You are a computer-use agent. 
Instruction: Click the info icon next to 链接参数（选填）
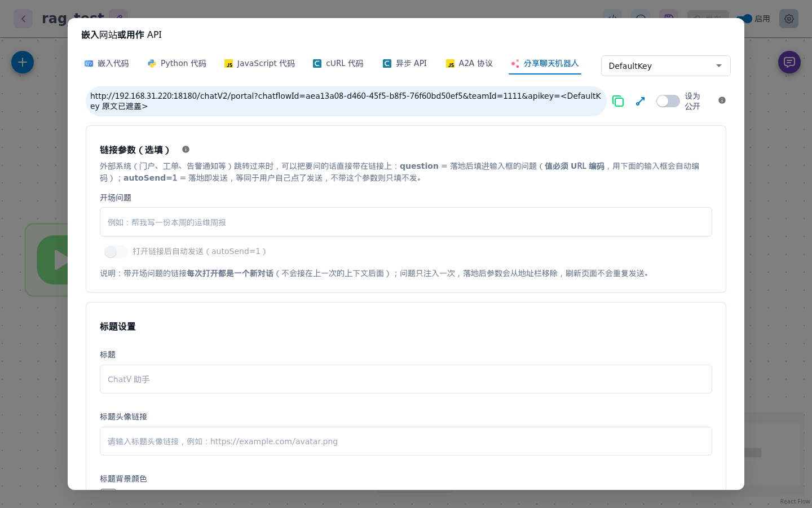tap(186, 150)
